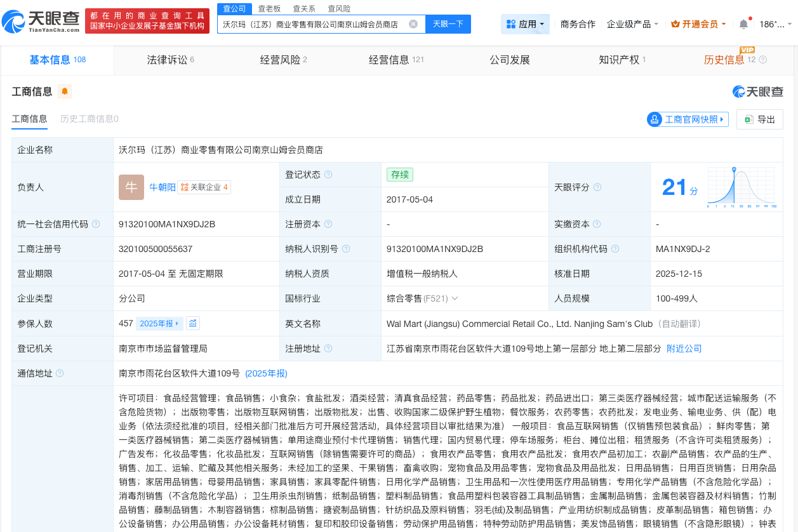
Task: Switch to 查风险 search mode
Action: point(339,8)
